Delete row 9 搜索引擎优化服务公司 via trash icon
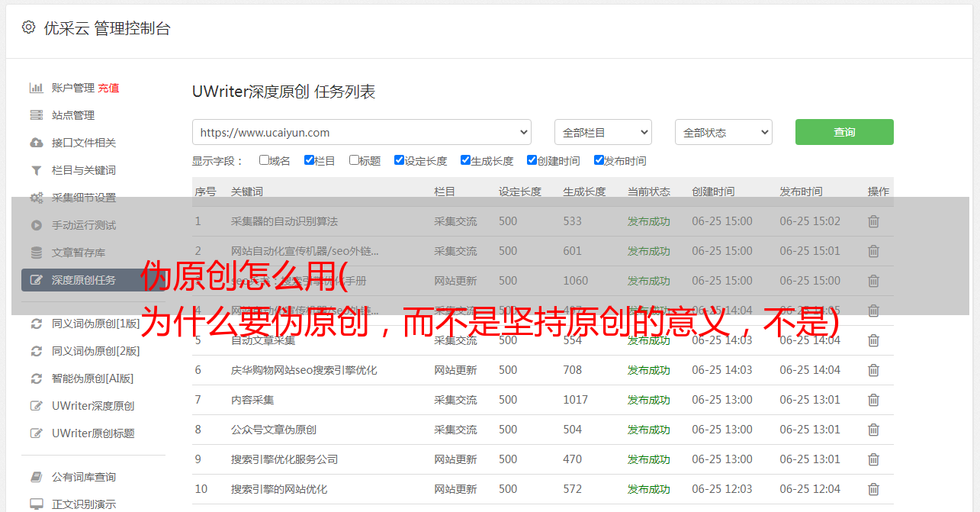This screenshot has height=512, width=980. point(873,459)
